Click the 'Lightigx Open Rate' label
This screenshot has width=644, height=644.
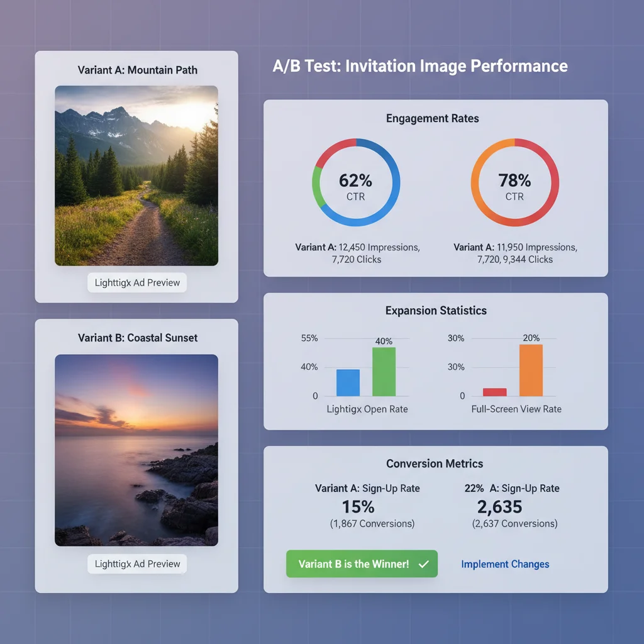(367, 409)
